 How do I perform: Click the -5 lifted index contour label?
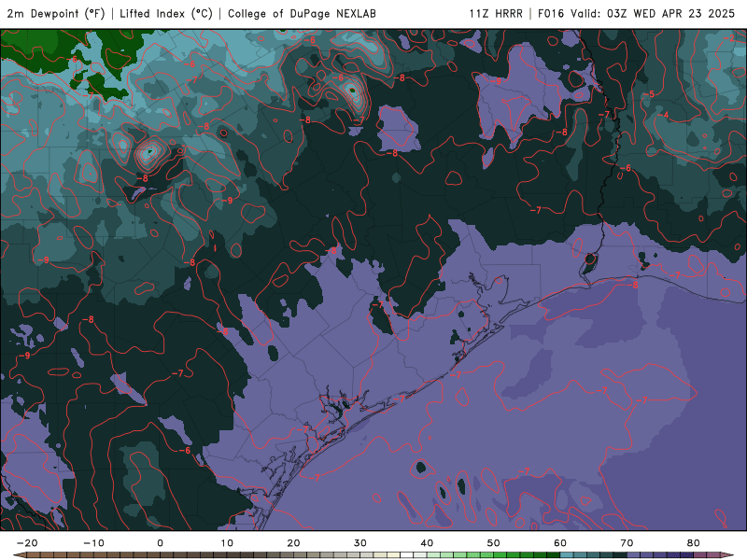coord(649,94)
